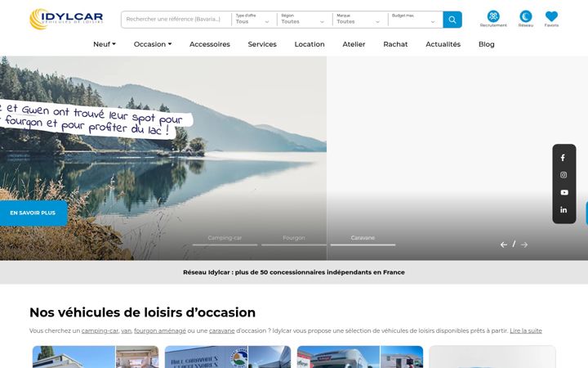Image resolution: width=588 pixels, height=368 pixels.
Task: Open the Accessoires menu item
Action: pyautogui.click(x=210, y=44)
